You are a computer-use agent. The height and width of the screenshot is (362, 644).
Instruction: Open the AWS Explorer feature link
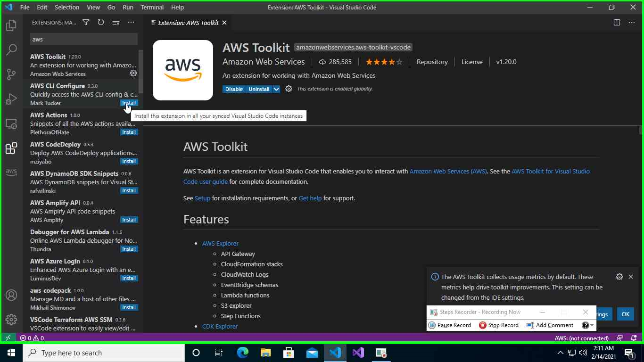(x=220, y=243)
